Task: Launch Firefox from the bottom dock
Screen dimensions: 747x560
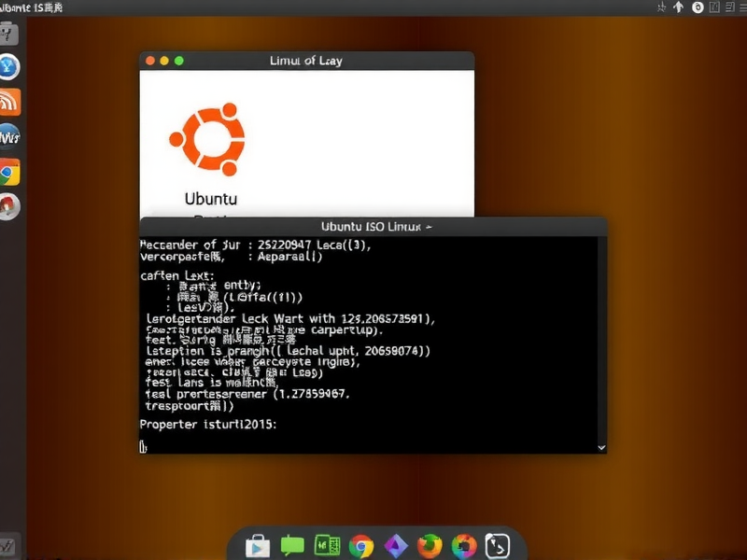Action: tap(429, 547)
